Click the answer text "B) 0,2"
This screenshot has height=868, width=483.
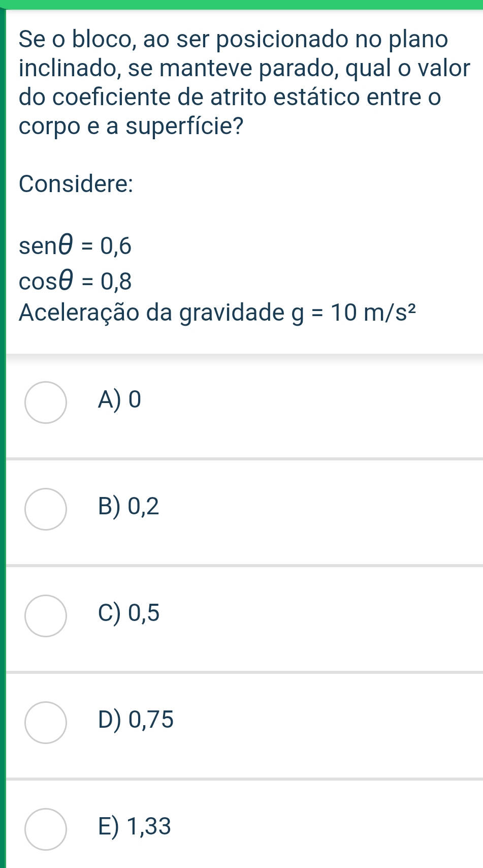pyautogui.click(x=129, y=506)
